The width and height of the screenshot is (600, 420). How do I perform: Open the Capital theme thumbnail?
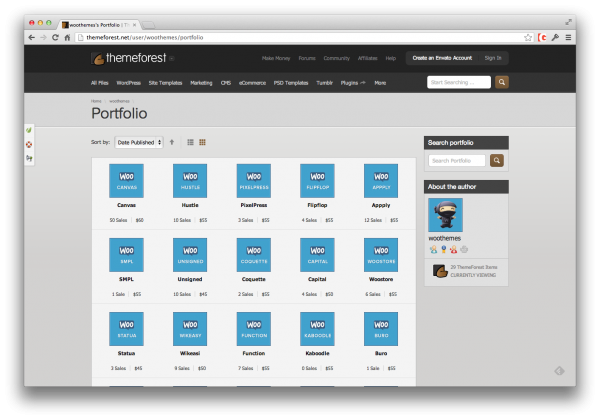pos(317,255)
